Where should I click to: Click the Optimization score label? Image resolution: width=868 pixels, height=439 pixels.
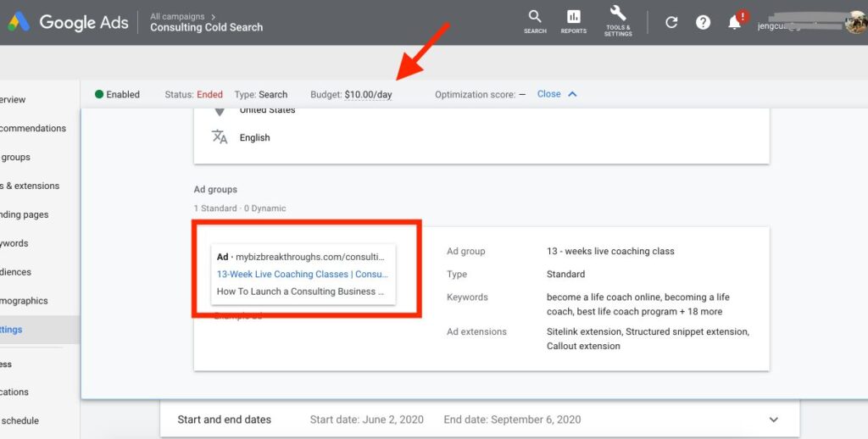tap(475, 95)
